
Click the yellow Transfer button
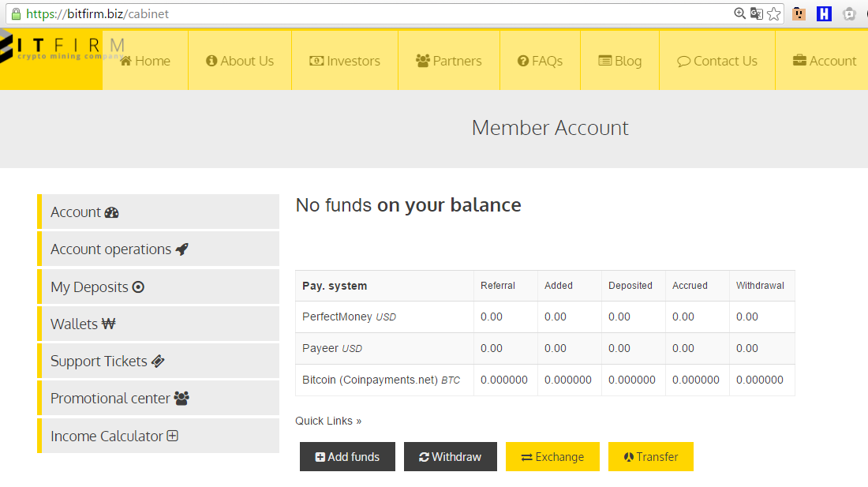650,457
